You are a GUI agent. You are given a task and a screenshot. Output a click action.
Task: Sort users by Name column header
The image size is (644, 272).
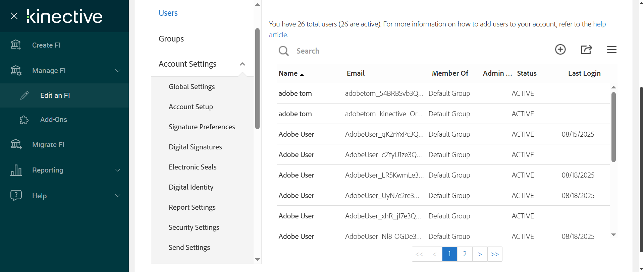[288, 73]
